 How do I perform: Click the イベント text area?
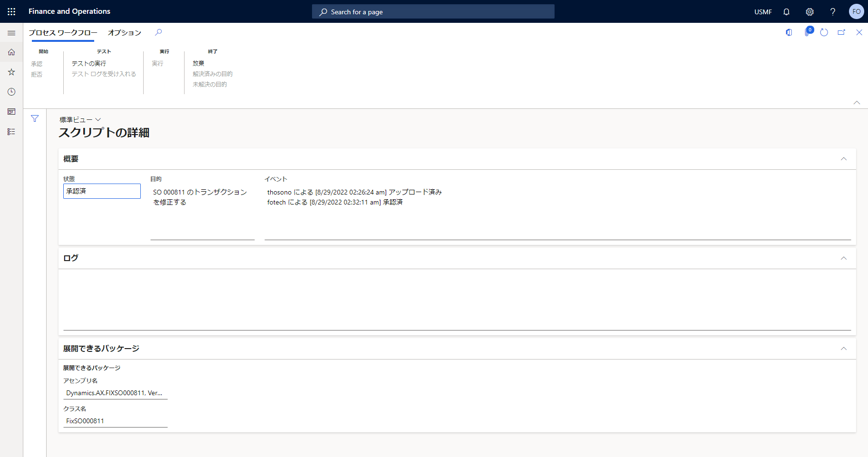click(557, 213)
